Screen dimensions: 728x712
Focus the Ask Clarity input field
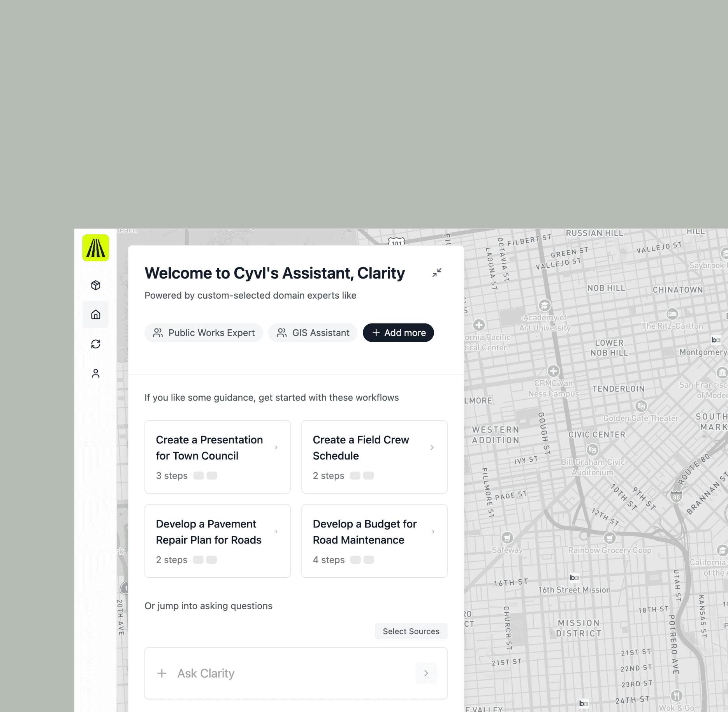coord(296,673)
